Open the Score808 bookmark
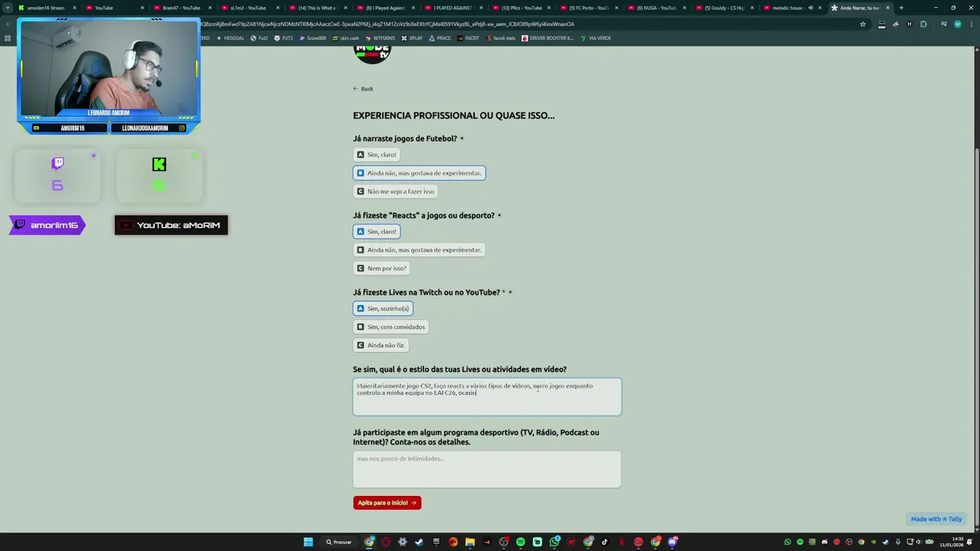Image resolution: width=980 pixels, height=551 pixels. [312, 38]
